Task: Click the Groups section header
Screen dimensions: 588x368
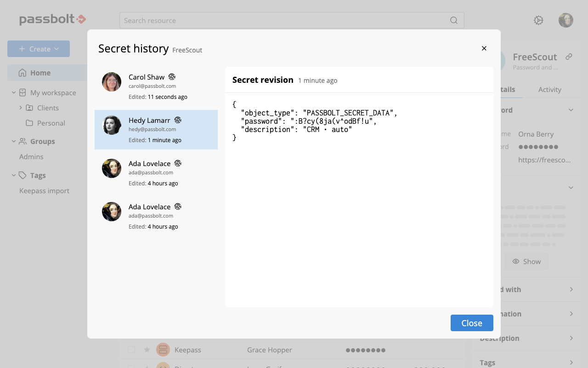Action: click(42, 141)
